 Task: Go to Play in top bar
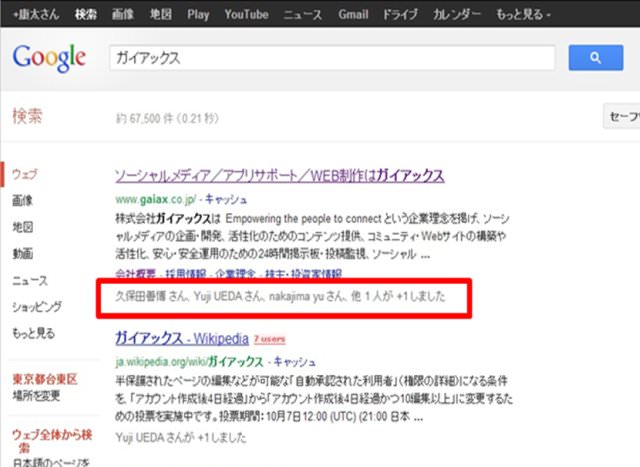tap(198, 14)
